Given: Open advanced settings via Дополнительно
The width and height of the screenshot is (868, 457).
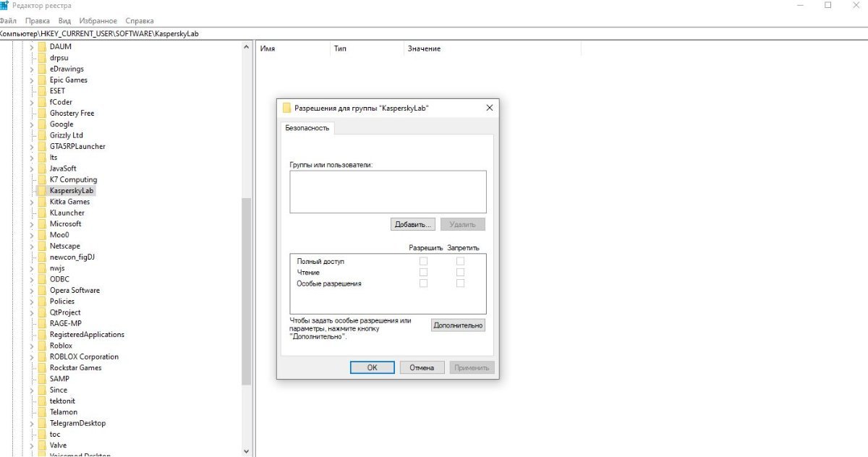Looking at the screenshot, I should point(458,325).
